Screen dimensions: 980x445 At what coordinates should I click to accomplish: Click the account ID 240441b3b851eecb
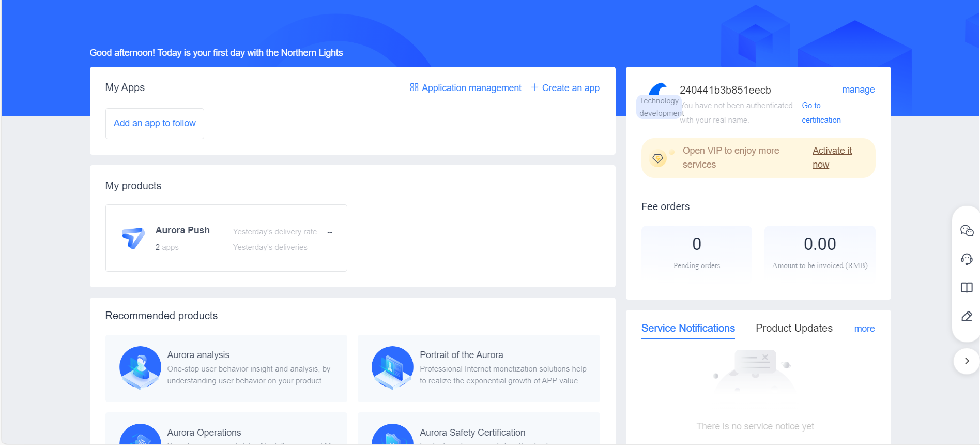click(725, 90)
